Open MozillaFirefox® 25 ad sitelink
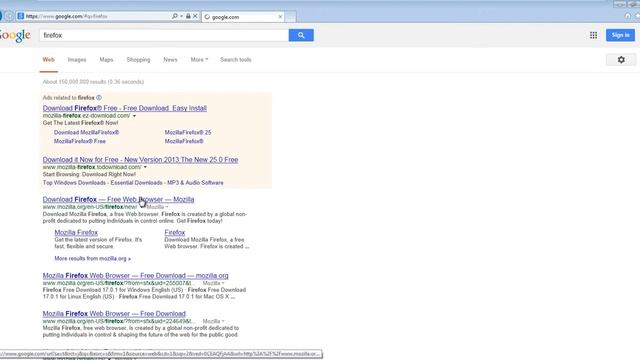The image size is (640, 360). [188, 133]
